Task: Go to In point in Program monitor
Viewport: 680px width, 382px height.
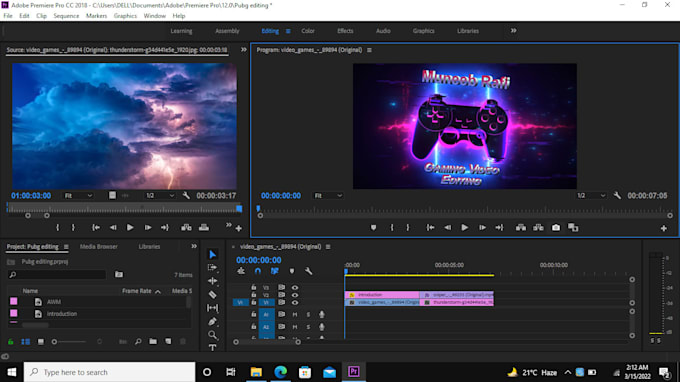Action: pos(430,228)
